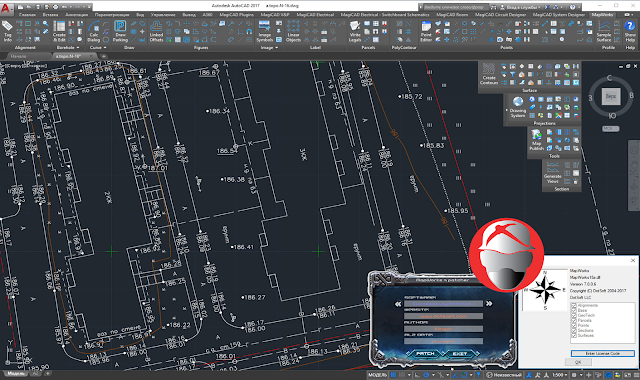Activate the Linked Offsets tool
The height and width of the screenshot is (380, 640).
pyautogui.click(x=156, y=31)
